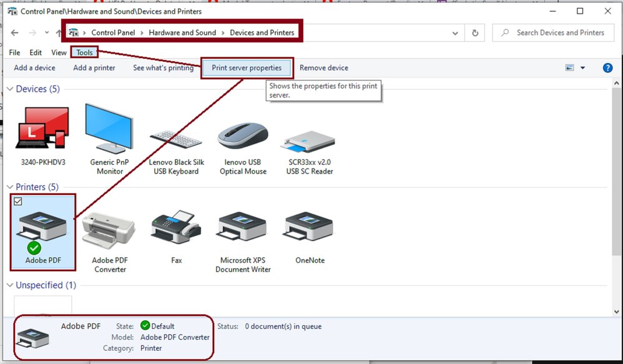Screen dimensions: 623x364
Task: Select the Microsoft XPS Document Writer icon
Action: [x=242, y=227]
